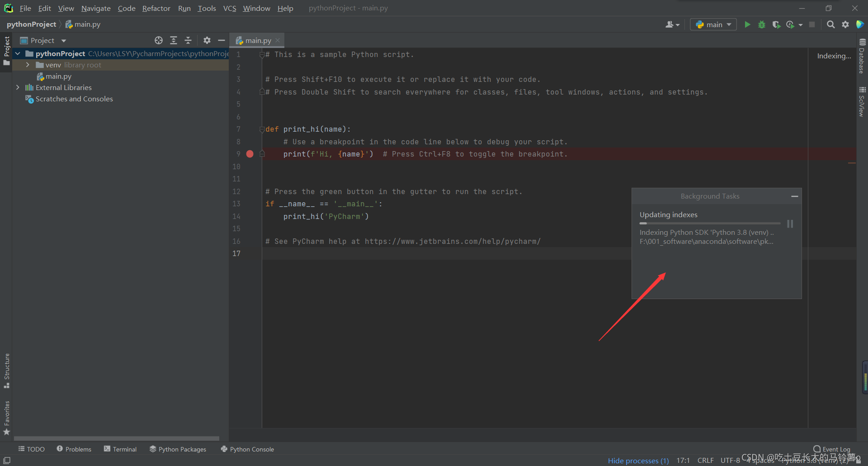Select main.py in the project tree
The height and width of the screenshot is (466, 868).
pos(58,76)
